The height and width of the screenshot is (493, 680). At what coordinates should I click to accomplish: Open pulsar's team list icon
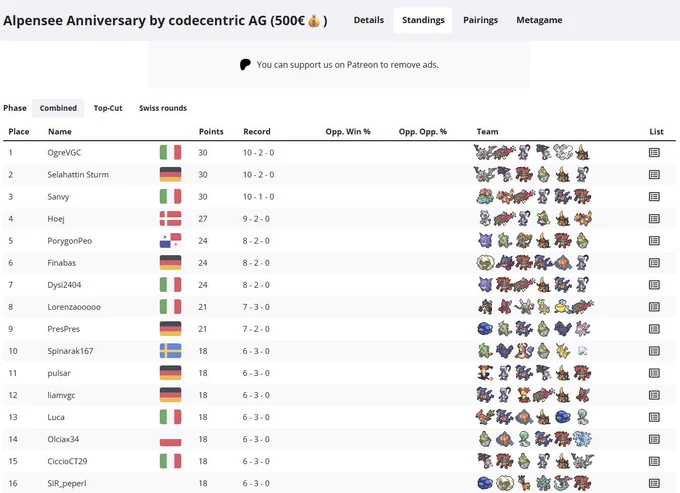(654, 373)
